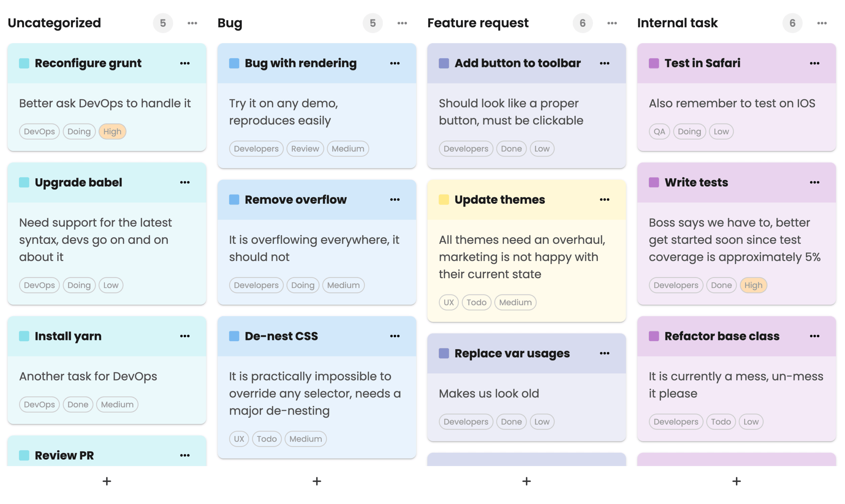Click the High tag on Reconfigure grunt

tap(113, 131)
